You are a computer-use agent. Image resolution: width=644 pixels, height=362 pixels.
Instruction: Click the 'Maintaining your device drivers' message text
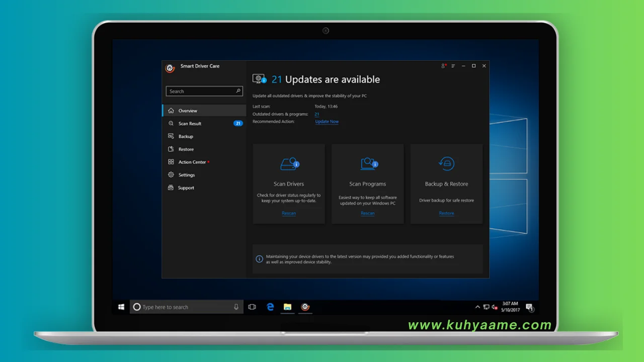pos(360,259)
